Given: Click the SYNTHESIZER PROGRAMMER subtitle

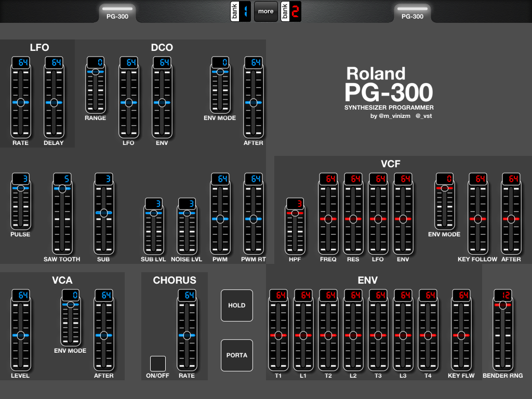Looking at the screenshot, I should click(x=389, y=108).
